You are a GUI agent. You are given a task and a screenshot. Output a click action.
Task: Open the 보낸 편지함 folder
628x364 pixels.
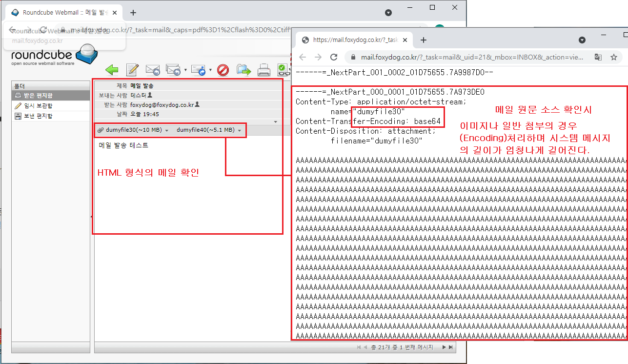click(x=51, y=116)
